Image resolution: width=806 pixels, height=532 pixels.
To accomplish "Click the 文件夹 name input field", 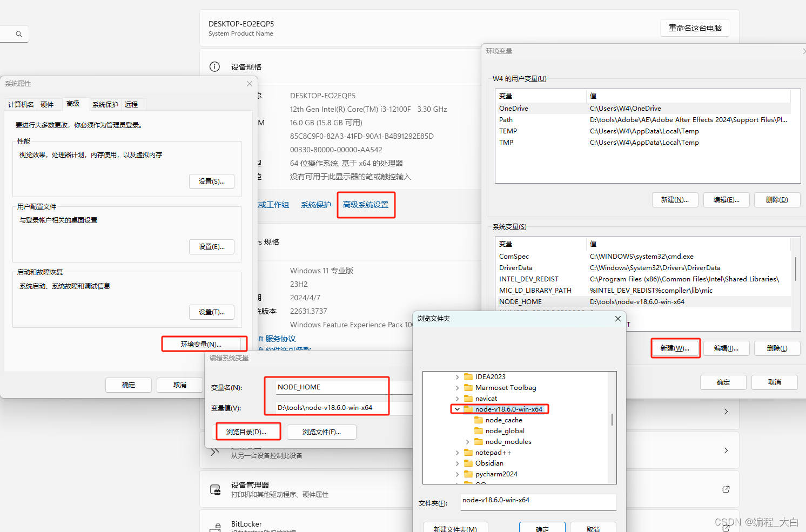I will [539, 502].
